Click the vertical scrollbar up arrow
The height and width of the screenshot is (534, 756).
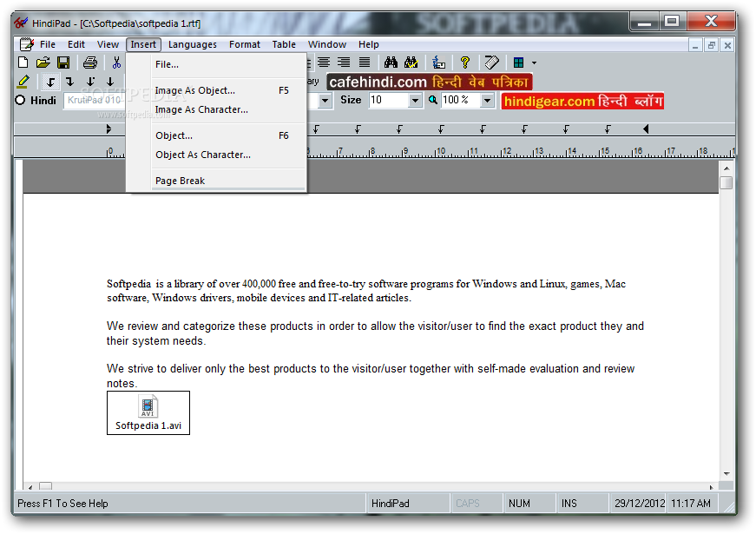pyautogui.click(x=726, y=168)
